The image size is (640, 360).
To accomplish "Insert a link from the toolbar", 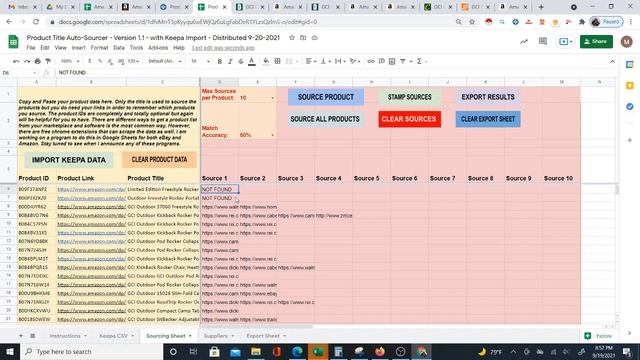I will (371, 61).
